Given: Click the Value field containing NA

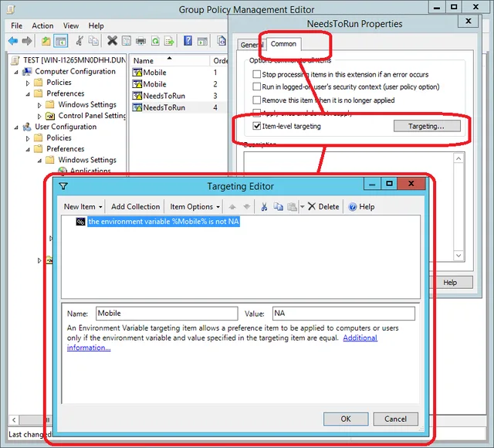Looking at the screenshot, I should pos(343,314).
